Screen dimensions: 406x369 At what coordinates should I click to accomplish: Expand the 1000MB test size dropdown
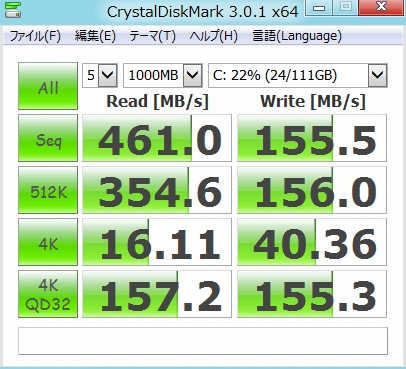pyautogui.click(x=163, y=75)
